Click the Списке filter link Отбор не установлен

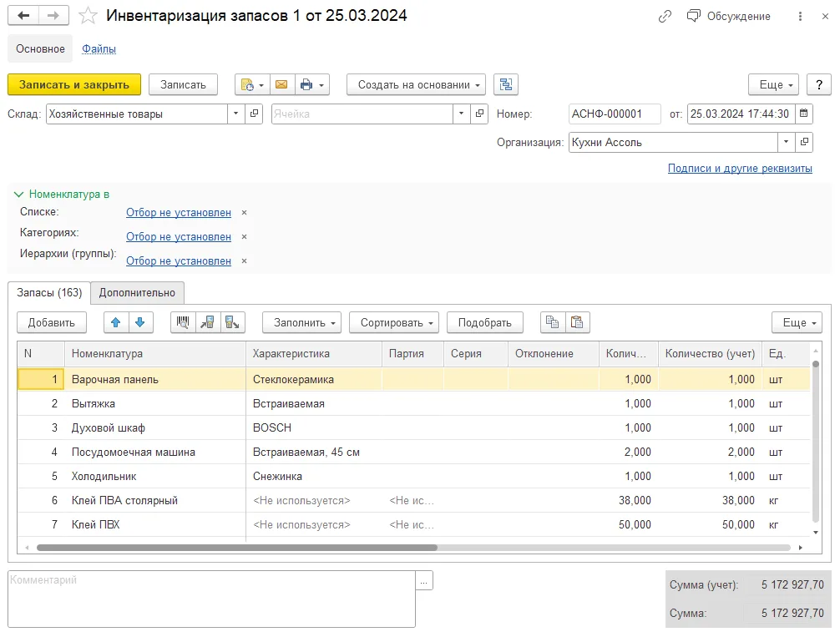tap(179, 213)
